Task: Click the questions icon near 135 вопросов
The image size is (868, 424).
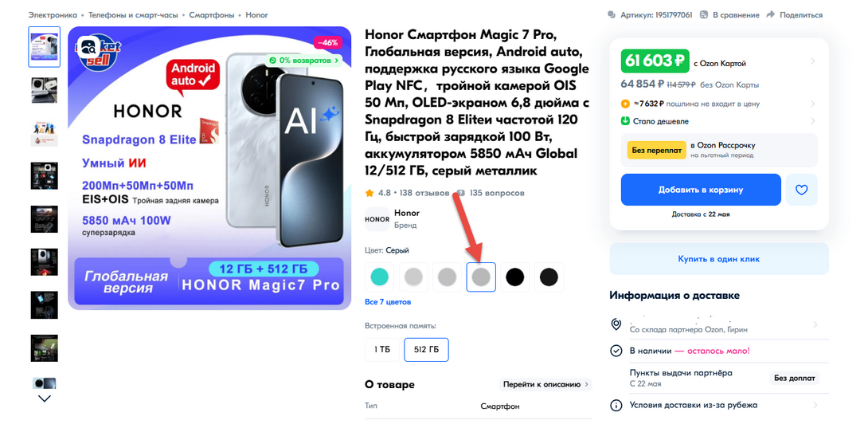Action: pos(460,194)
